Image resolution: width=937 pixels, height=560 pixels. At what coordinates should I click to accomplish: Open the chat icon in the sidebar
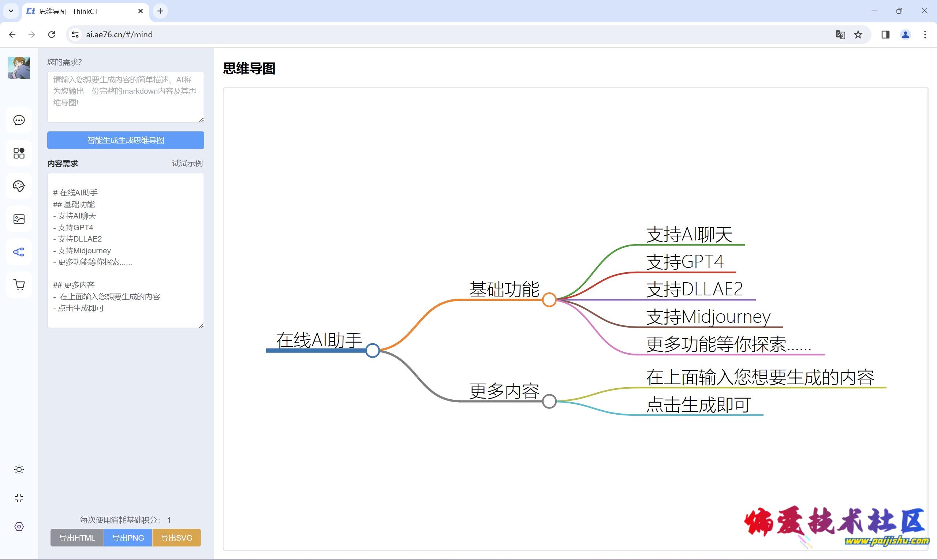(19, 120)
